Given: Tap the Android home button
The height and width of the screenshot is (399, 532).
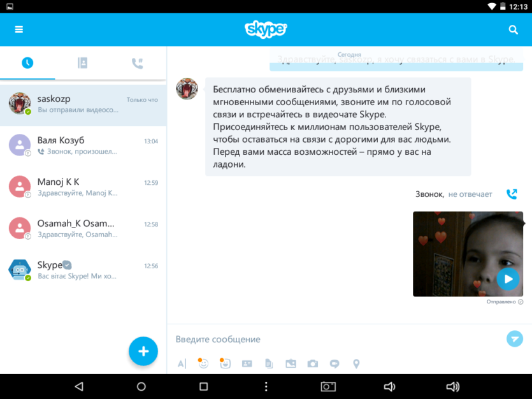Looking at the screenshot, I should (x=141, y=386).
